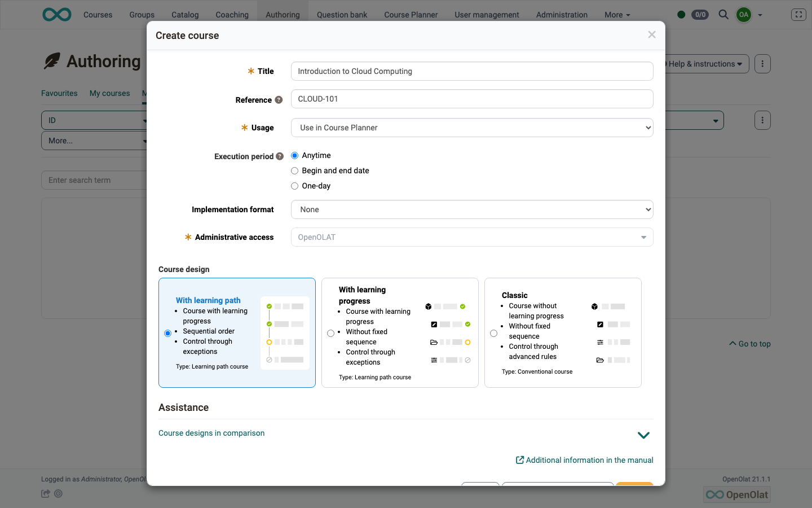Switch to the Question bank tab
The width and height of the screenshot is (812, 508).
pos(342,15)
